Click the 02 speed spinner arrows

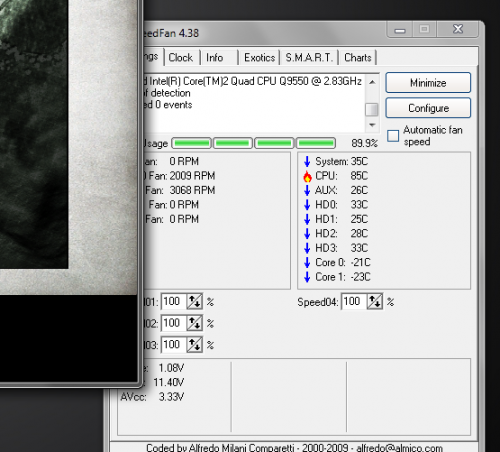pos(195,323)
